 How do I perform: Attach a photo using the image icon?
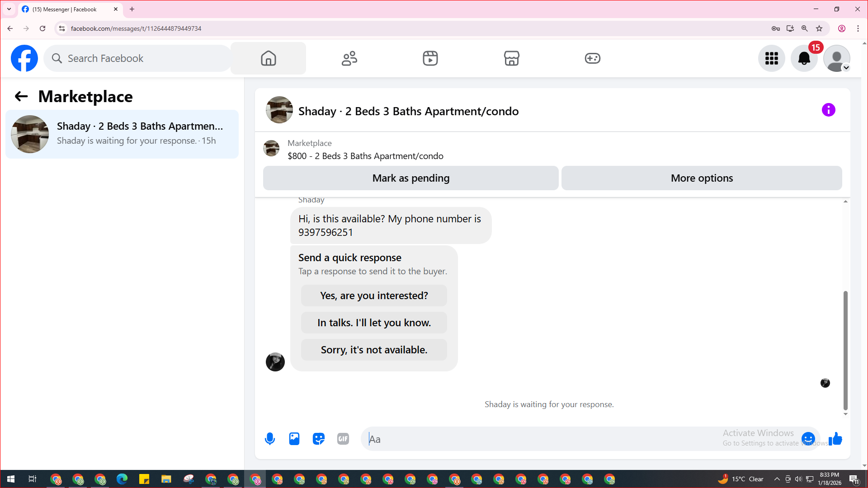(x=294, y=439)
